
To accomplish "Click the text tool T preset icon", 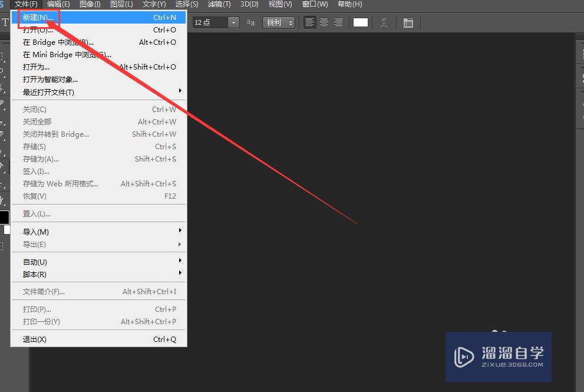I will (5, 22).
